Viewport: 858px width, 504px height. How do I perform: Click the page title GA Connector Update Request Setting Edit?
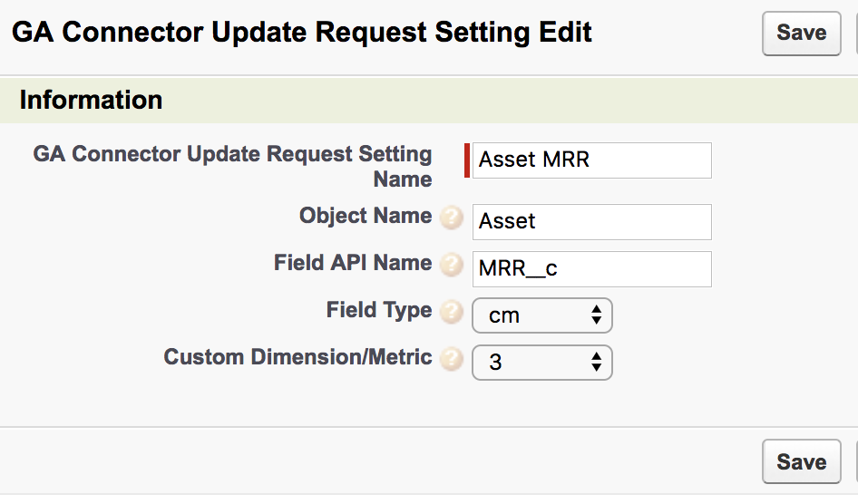click(x=302, y=33)
